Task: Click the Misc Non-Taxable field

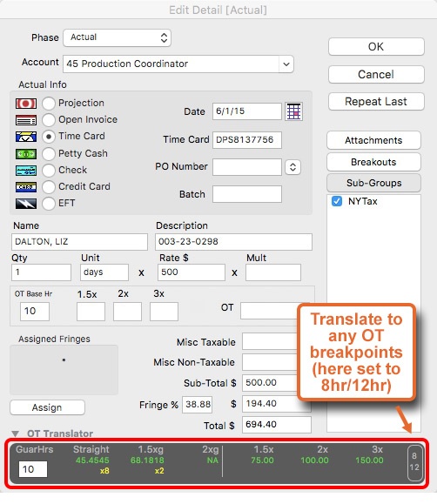Action: 270,362
